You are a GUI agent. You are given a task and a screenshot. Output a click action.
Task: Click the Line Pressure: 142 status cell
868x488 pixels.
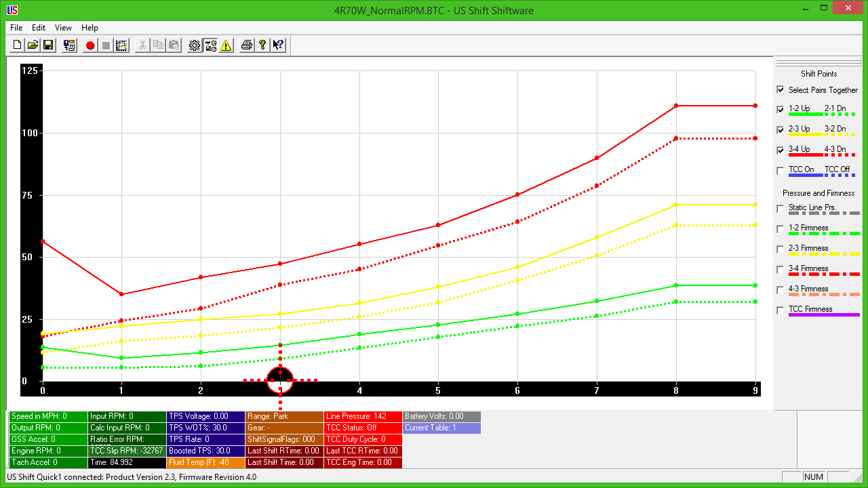point(363,416)
